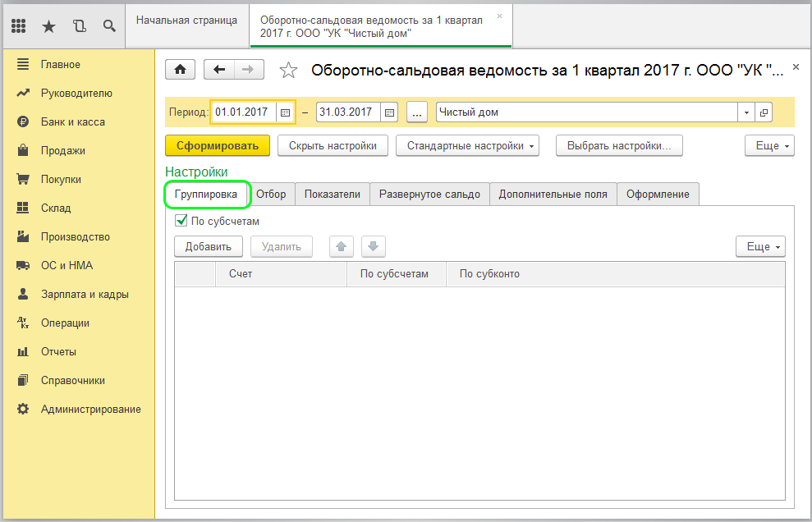Open calendar for start date 01.01.2017

coord(285,112)
